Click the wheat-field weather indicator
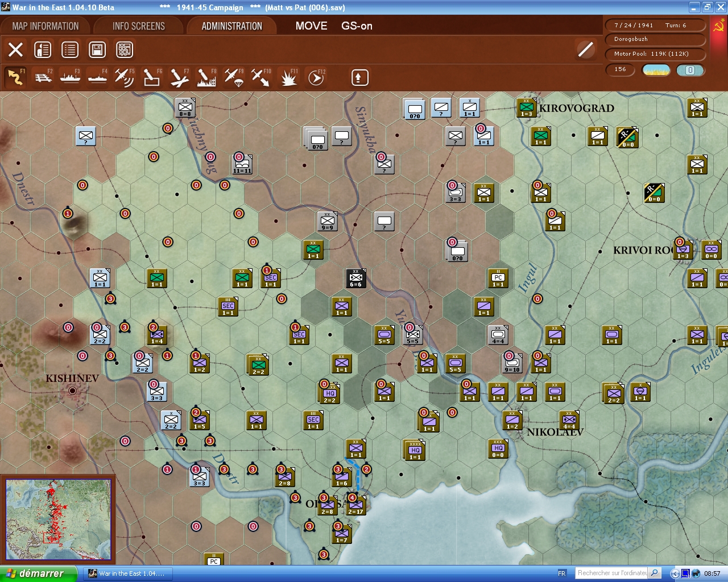 [656, 70]
